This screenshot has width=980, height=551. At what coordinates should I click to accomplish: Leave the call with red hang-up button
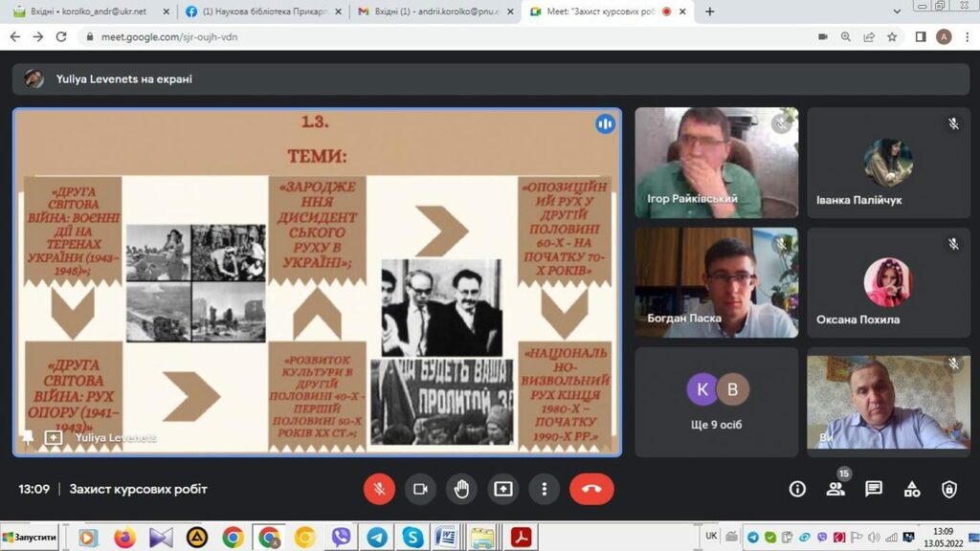point(591,489)
